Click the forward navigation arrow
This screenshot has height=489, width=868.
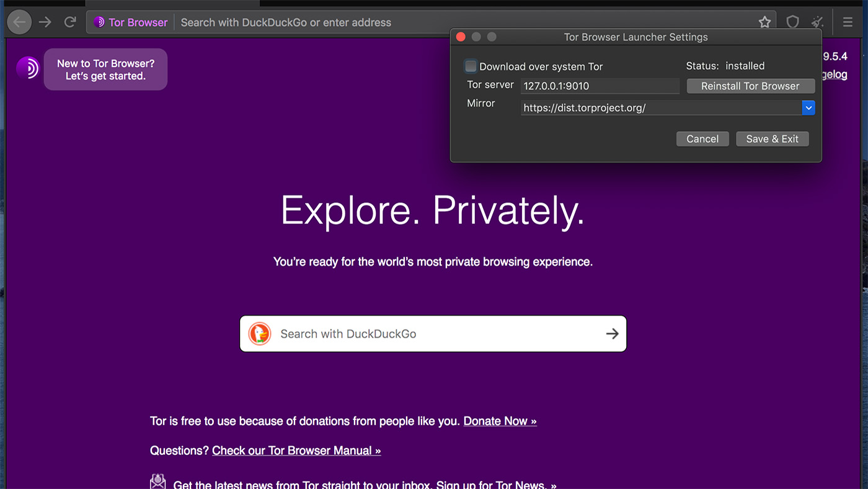[x=45, y=22]
